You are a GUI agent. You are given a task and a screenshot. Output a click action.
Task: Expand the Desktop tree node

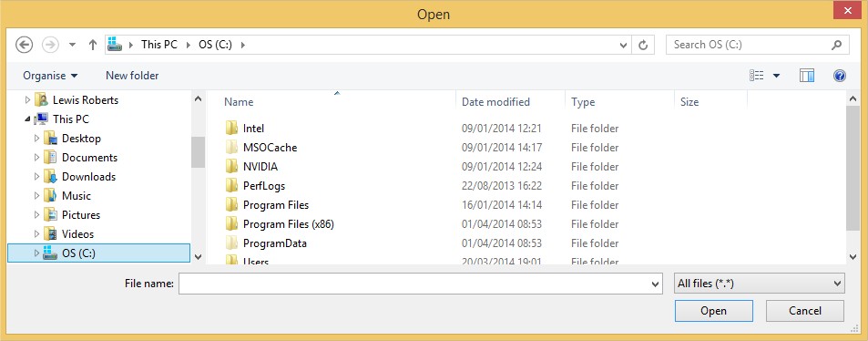37,139
